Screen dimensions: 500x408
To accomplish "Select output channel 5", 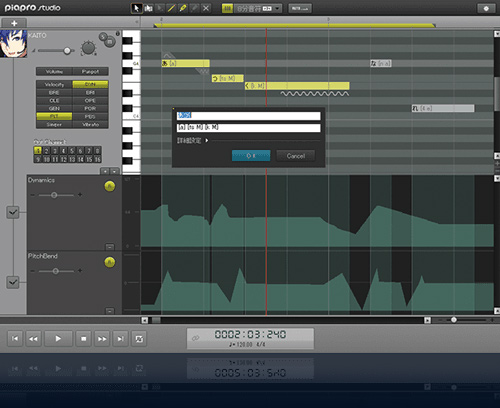I will [x=72, y=151].
